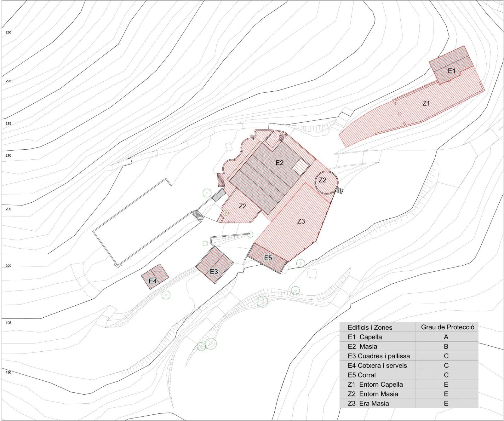
Task: Click the 190 contour elevation label
Action: pyautogui.click(x=9, y=372)
